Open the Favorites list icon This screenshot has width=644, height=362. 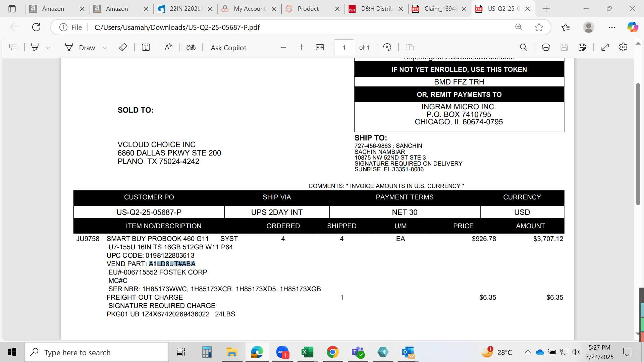coord(566,27)
